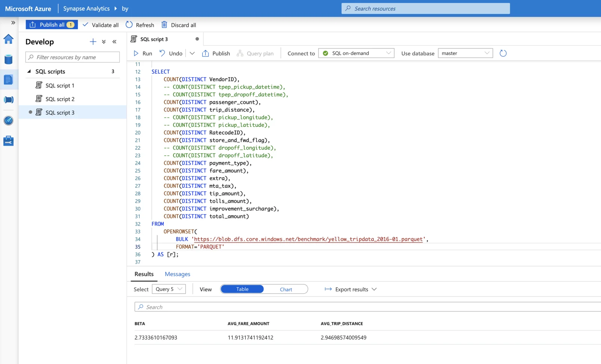Switch to the Messages tab
The height and width of the screenshot is (364, 601).
(177, 274)
